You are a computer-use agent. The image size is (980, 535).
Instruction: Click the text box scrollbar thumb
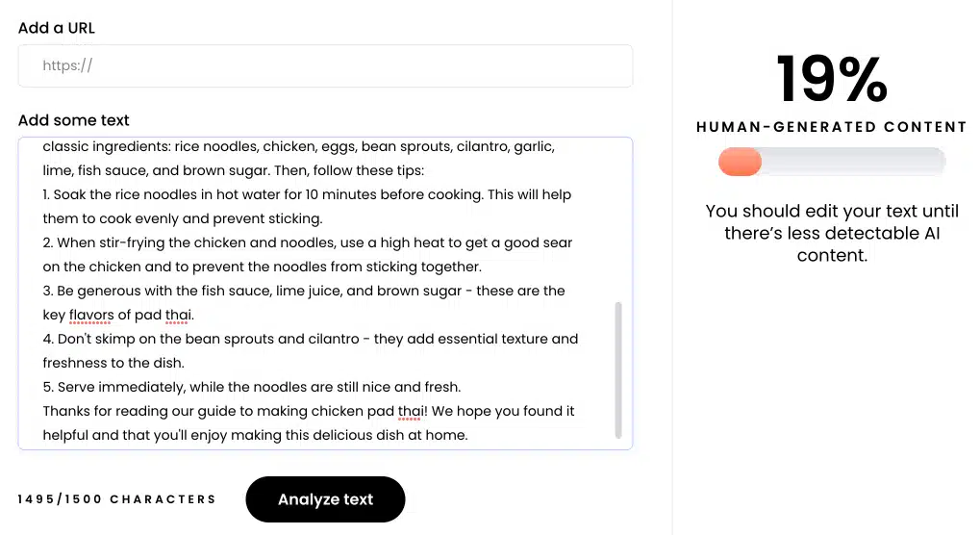618,370
